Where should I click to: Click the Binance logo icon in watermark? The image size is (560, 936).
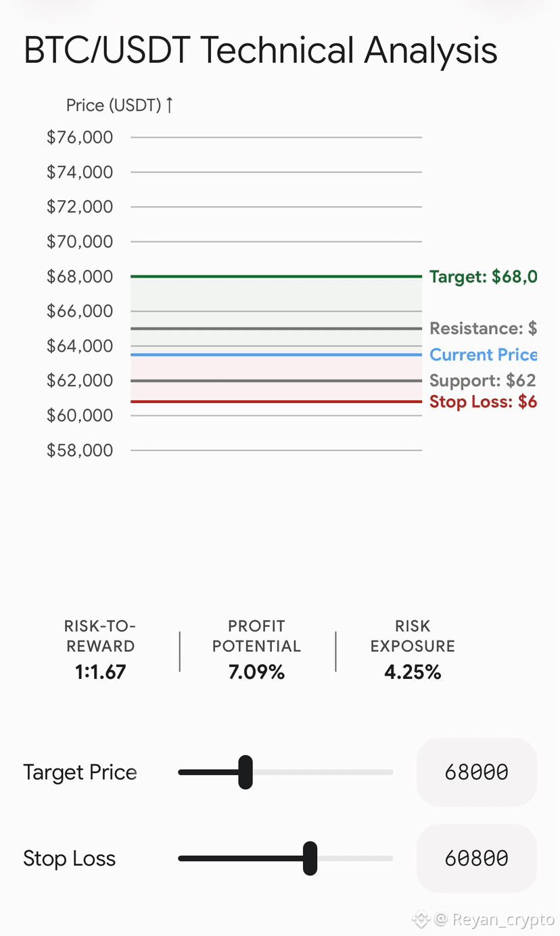(422, 920)
